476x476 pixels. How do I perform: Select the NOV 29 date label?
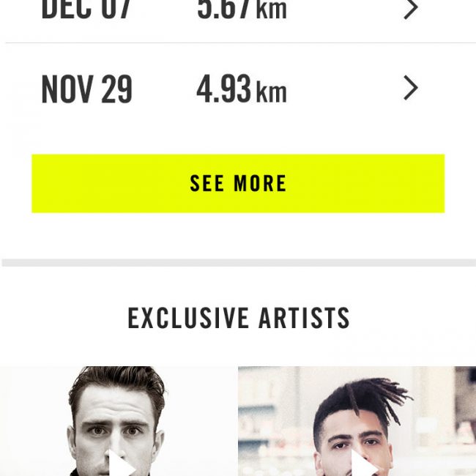pyautogui.click(x=86, y=89)
